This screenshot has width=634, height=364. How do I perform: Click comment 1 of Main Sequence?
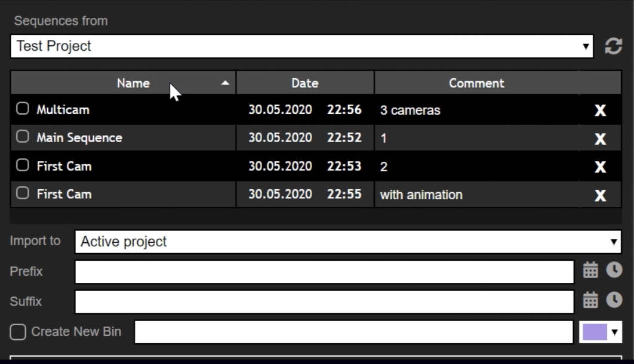[x=383, y=138]
